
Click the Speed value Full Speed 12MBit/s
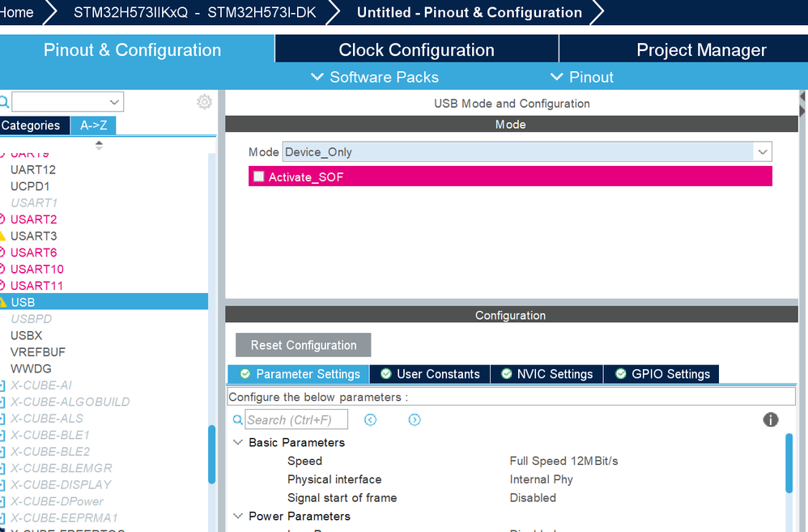point(563,461)
